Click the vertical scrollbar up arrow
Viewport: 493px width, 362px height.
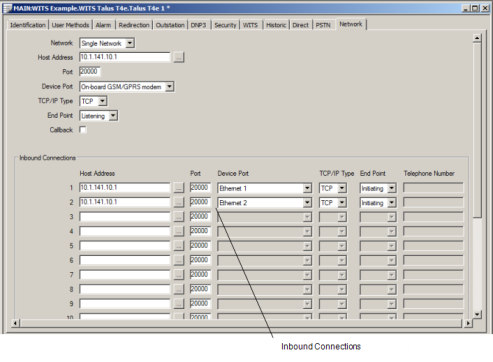tap(477, 38)
